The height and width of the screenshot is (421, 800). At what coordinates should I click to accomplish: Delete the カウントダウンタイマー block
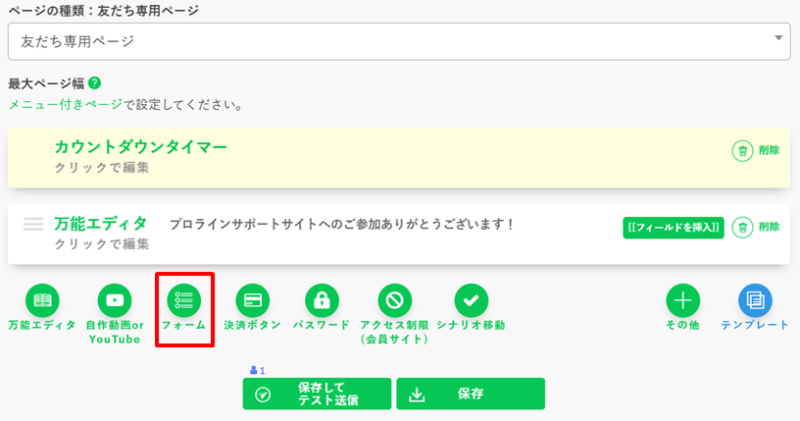click(756, 150)
